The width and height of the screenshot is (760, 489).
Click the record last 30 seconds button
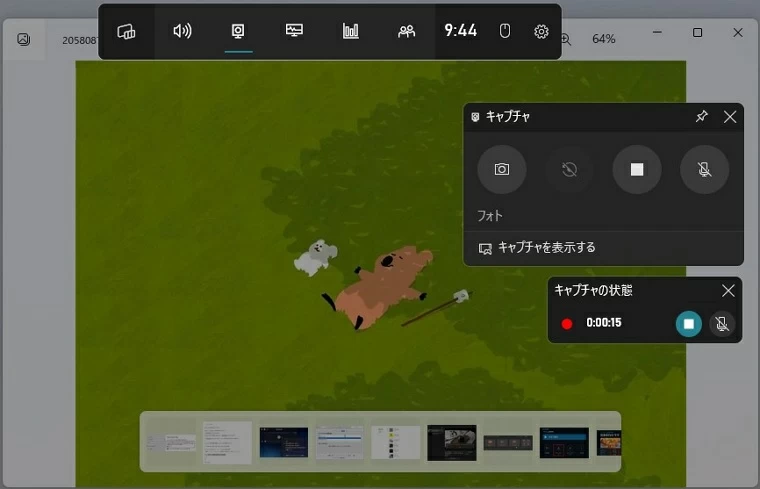[569, 169]
